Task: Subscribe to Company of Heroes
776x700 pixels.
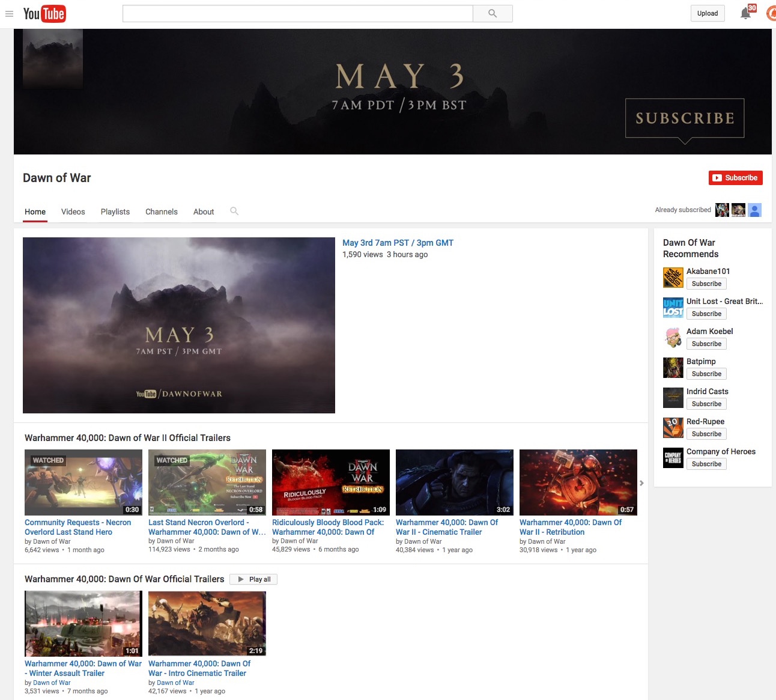Action: coord(706,464)
